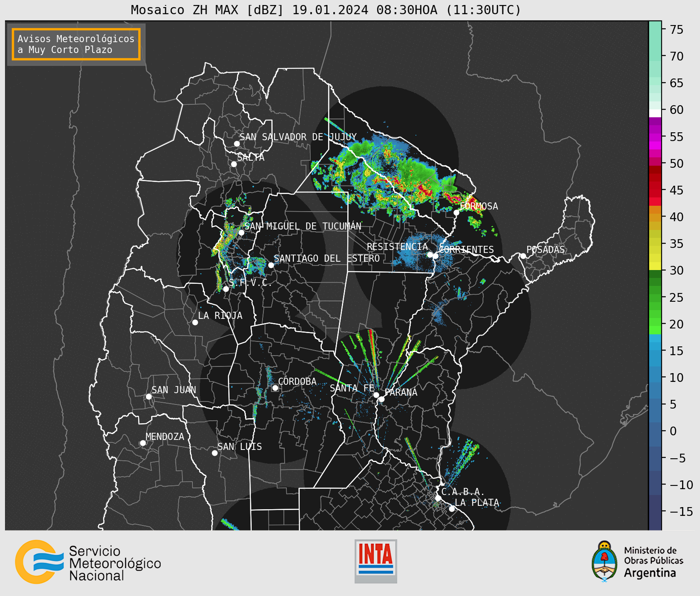Screen dimensions: 700x596
Task: Click the Salta city dot
Action: click(x=234, y=164)
